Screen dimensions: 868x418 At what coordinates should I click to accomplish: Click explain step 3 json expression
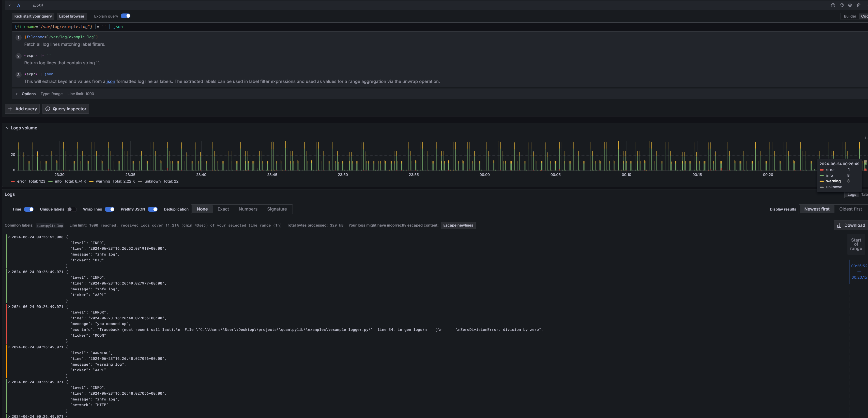tap(39, 74)
